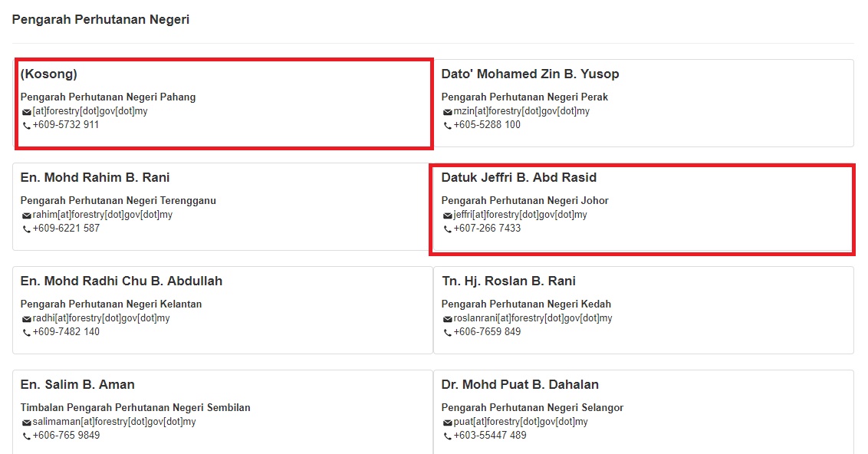Screen dimensions: 868x454
Task: Click envelope icon beside rahim email address
Action: point(27,215)
